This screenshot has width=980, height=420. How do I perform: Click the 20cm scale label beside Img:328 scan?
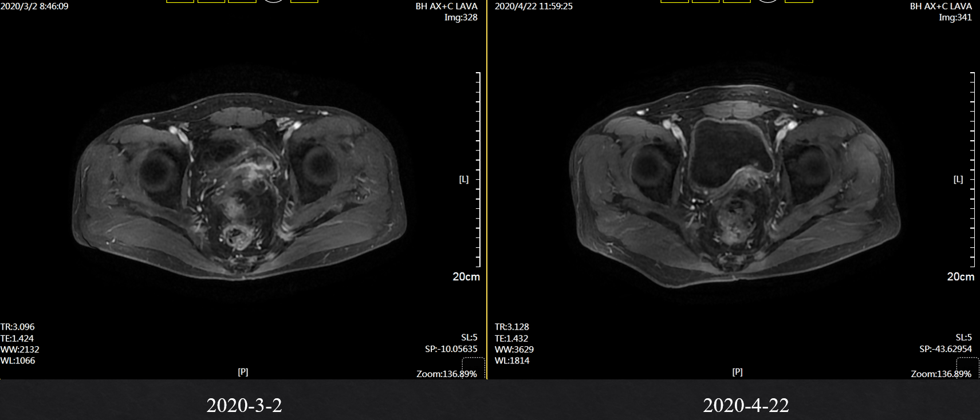pos(466,276)
